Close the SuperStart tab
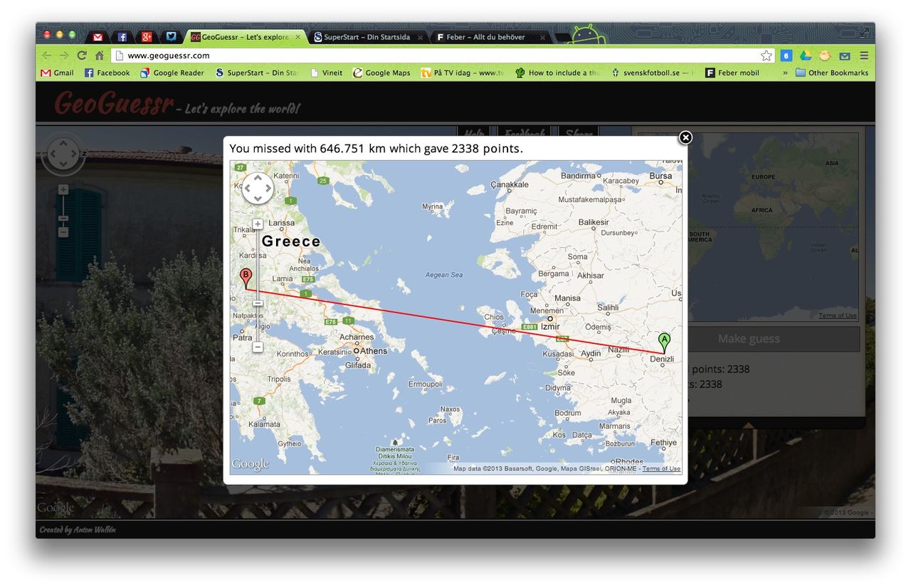The image size is (911, 588). coord(420,37)
